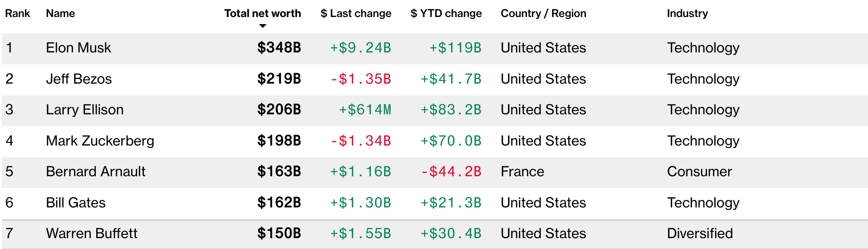Select the Warren Buffett row name

coord(92,233)
